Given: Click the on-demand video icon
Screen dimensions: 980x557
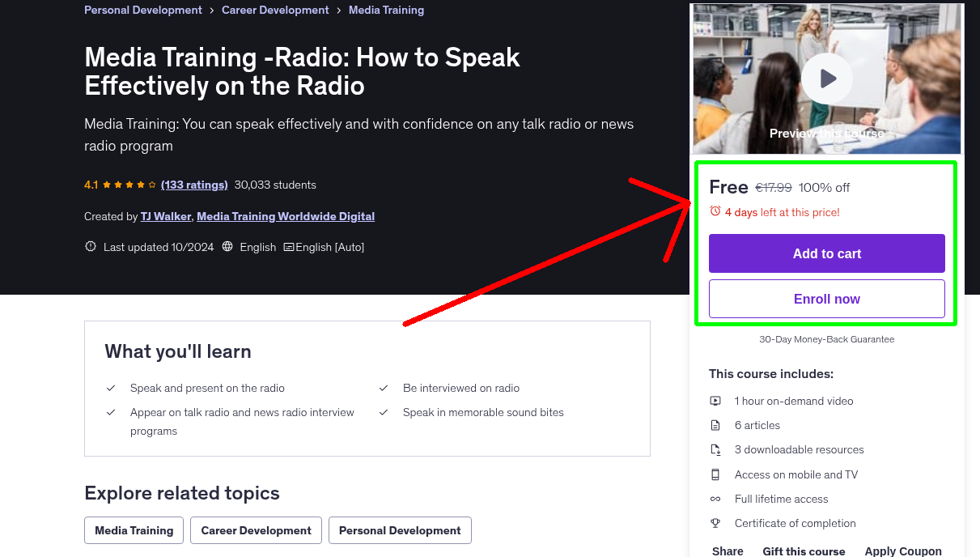Looking at the screenshot, I should (715, 401).
